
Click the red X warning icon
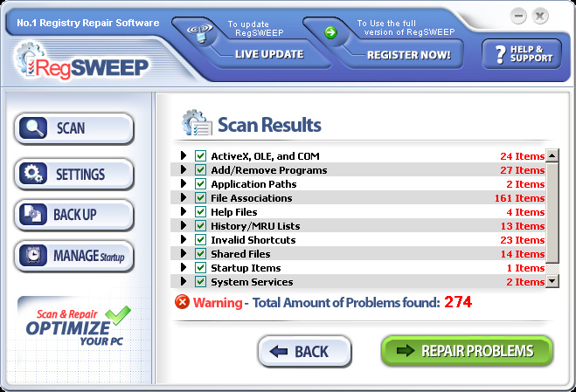(182, 302)
